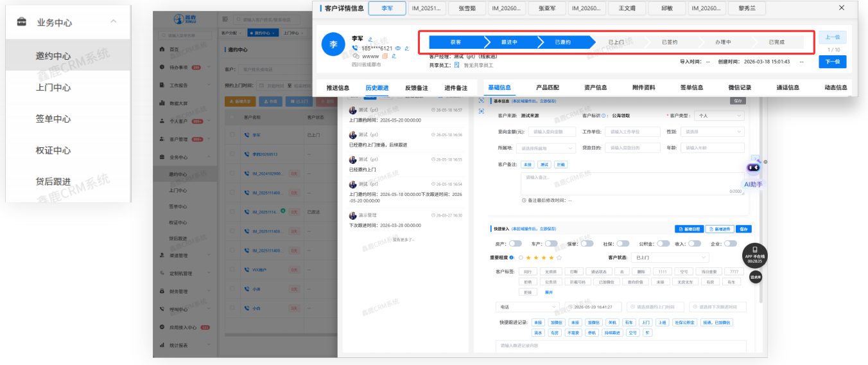Image resolution: width=868 pixels, height=365 pixels.
Task: Open the 电话 follow-up type dropdown
Action: coord(527,307)
